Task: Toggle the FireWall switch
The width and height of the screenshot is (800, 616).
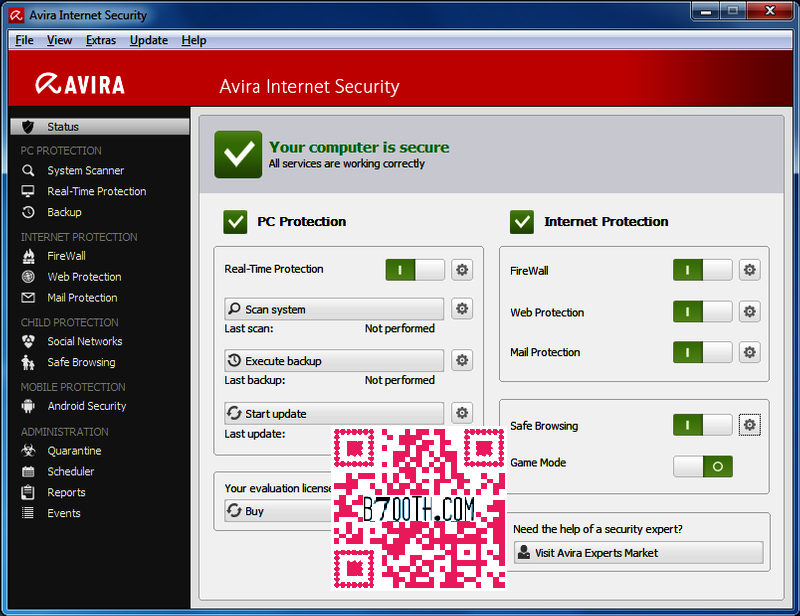Action: [x=703, y=270]
